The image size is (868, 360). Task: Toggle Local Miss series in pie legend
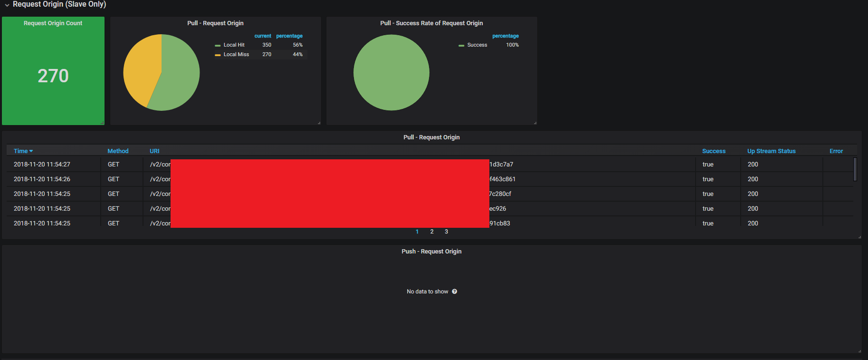point(236,55)
